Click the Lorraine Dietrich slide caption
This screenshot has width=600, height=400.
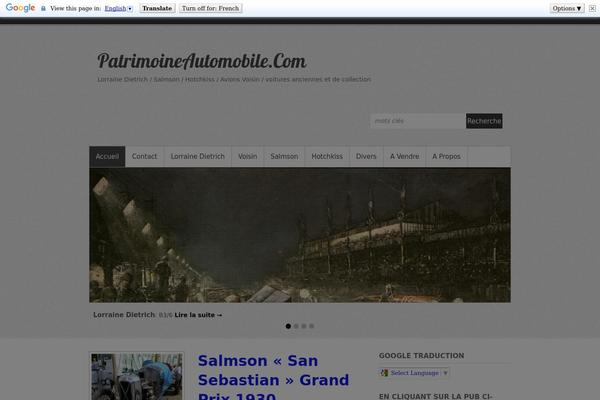[x=124, y=315]
